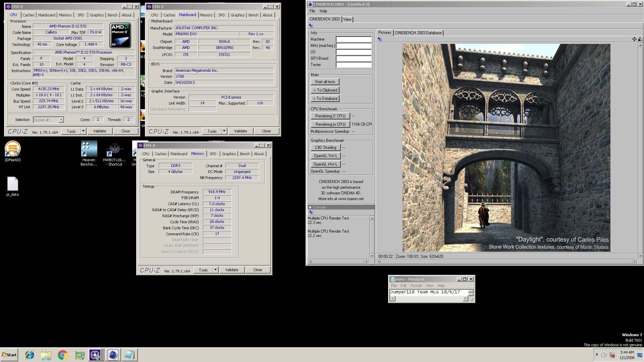This screenshot has height=362, width=644.
Task: Click Notepad horizontal scrollbar right arrow
Action: point(465,299)
